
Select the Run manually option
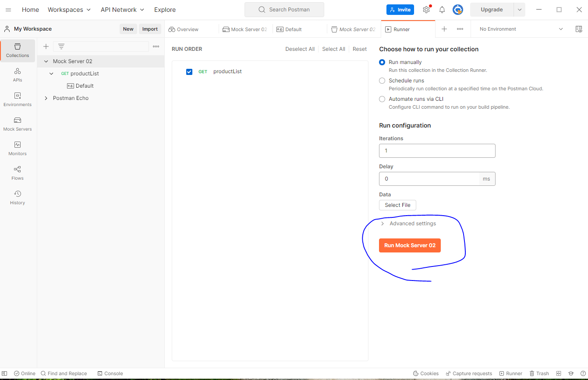382,62
